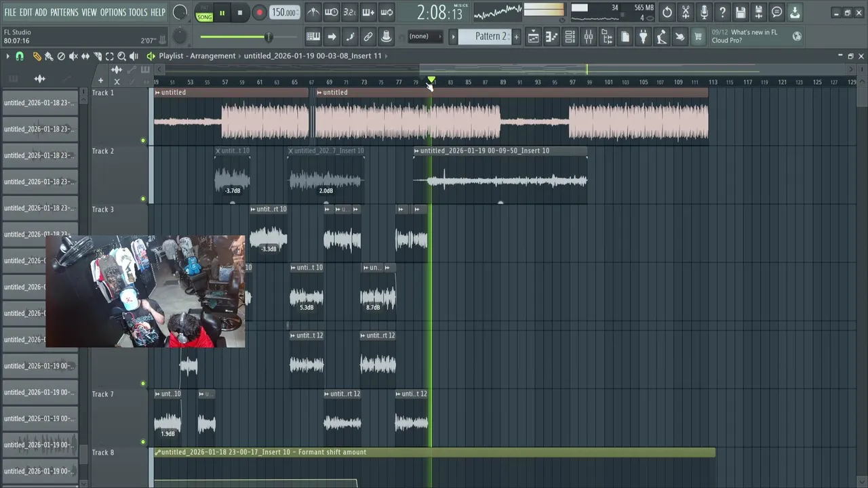Open the audio editor scissors icon

coord(686,12)
